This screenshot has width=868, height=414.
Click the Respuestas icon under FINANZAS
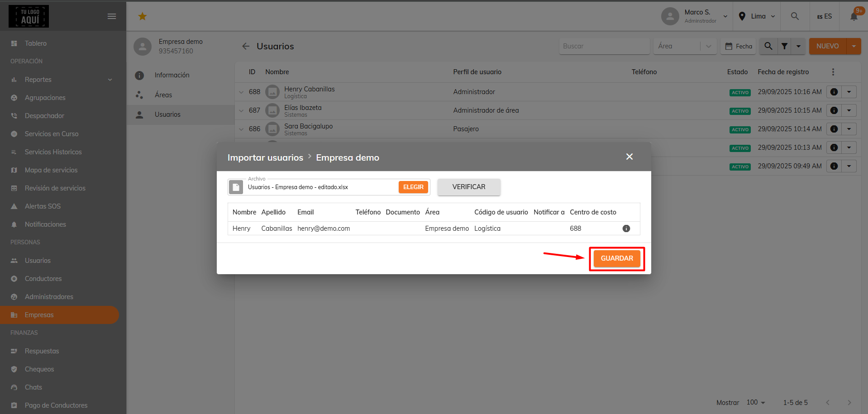click(x=14, y=351)
